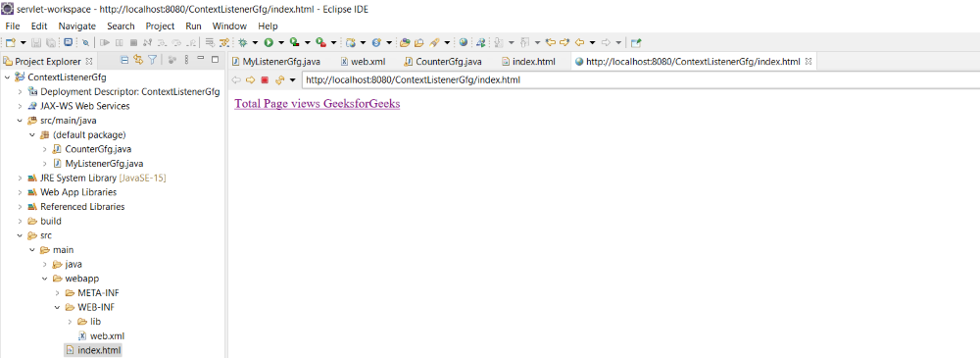Click the Suspend debug icon
Viewport: 980px width, 358px height.
[119, 42]
